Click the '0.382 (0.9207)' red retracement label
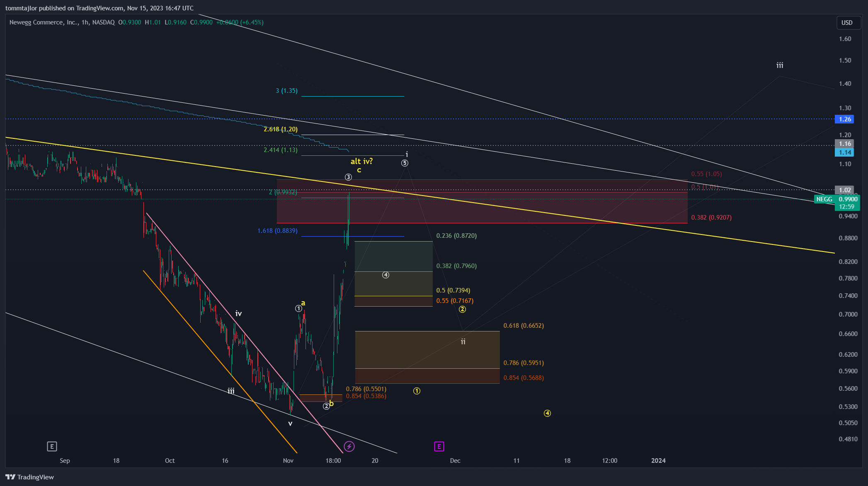The image size is (868, 486). pyautogui.click(x=711, y=218)
